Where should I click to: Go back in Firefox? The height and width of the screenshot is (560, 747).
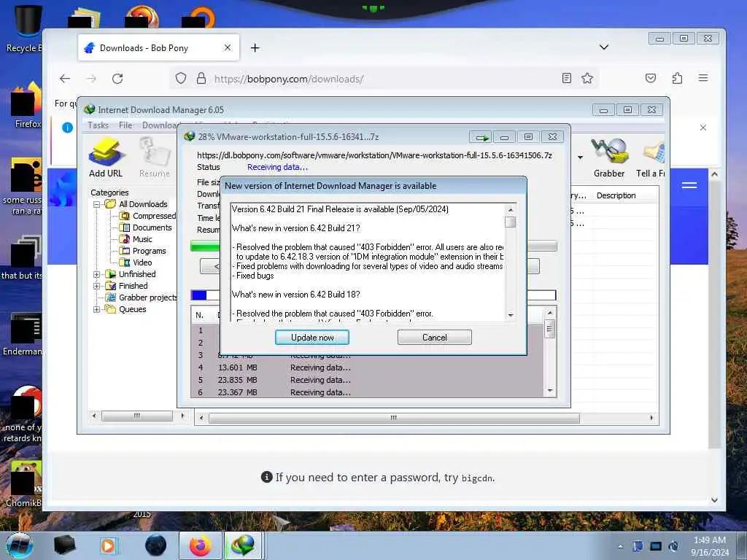65,79
